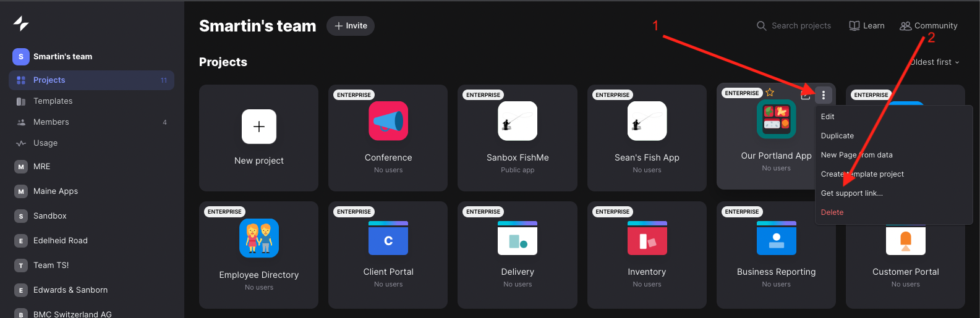Click the Glide logo icon
Screen dimensions: 980x318
(21, 23)
